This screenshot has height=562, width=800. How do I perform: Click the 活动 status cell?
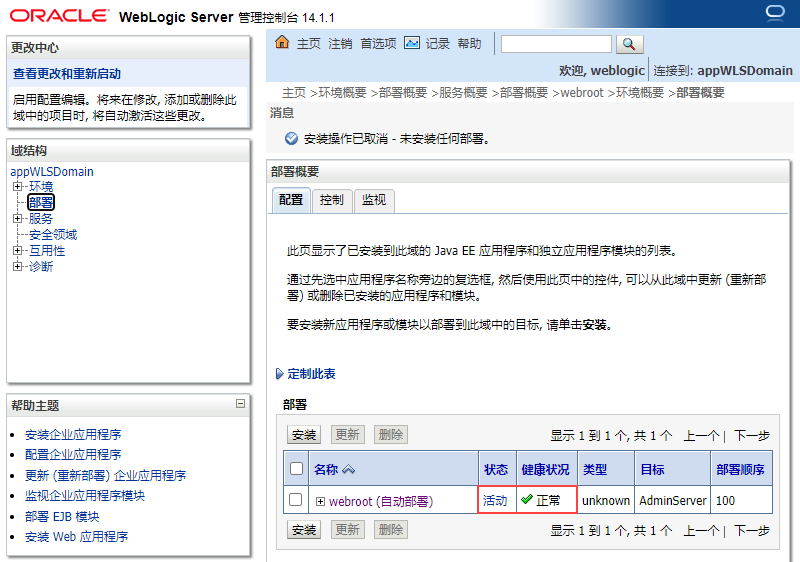(495, 500)
